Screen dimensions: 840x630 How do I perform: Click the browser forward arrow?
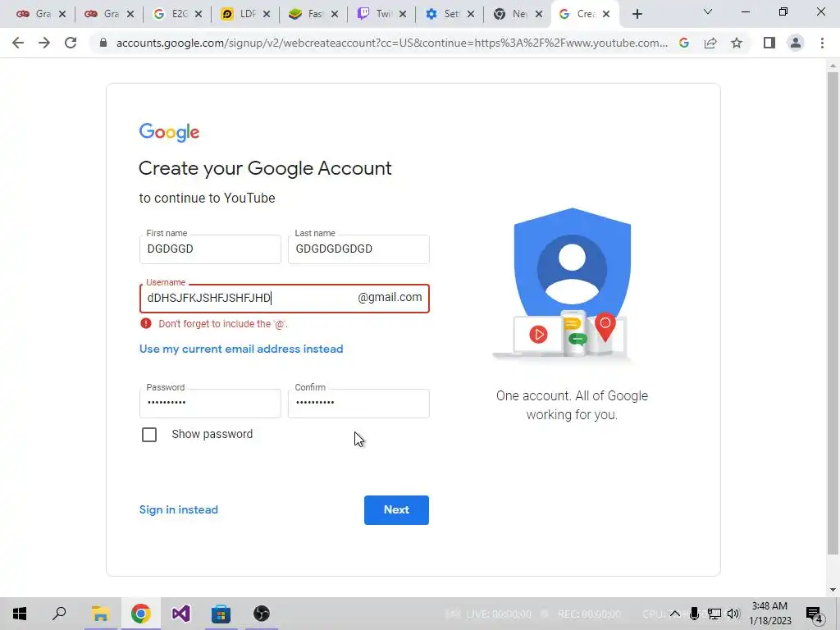(x=44, y=43)
